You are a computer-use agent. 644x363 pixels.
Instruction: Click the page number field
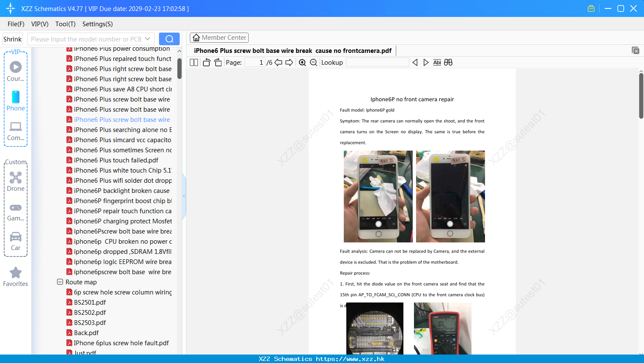click(255, 63)
